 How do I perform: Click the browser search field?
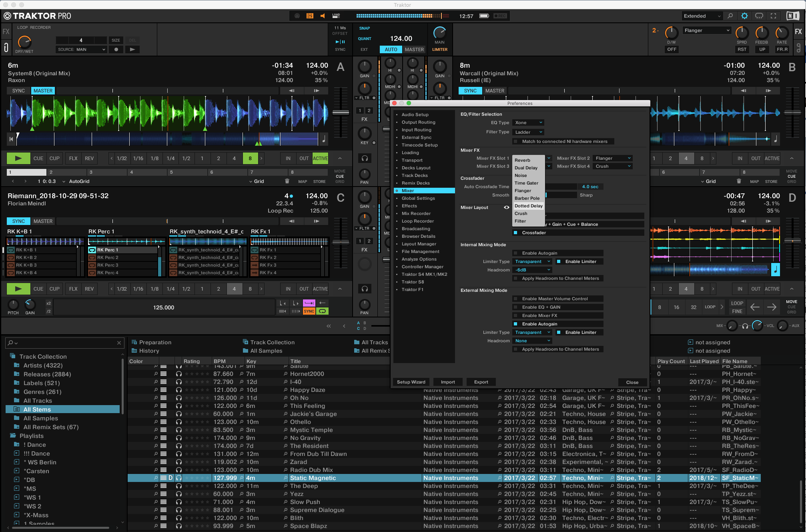(64, 343)
